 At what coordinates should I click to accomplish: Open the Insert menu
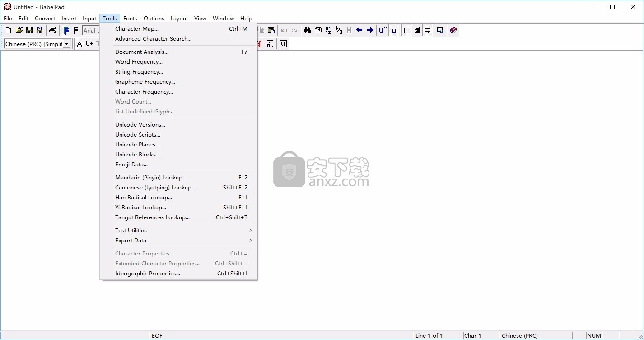[x=69, y=19]
